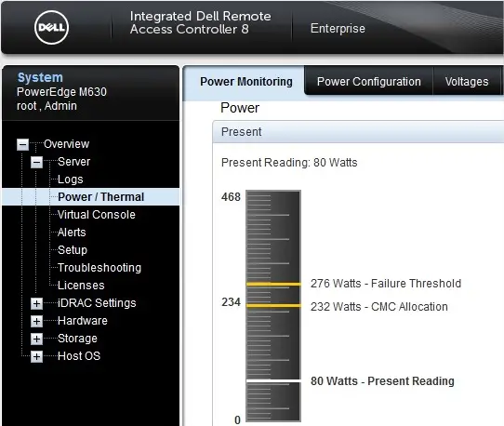
Task: Open the Setup tree item
Action: (x=73, y=250)
